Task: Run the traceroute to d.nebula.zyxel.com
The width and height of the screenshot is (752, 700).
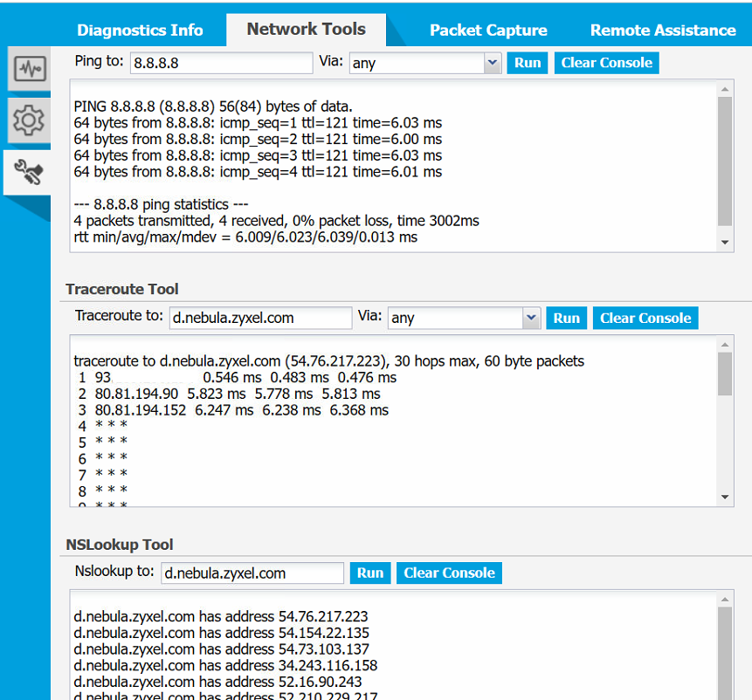Action: (566, 318)
